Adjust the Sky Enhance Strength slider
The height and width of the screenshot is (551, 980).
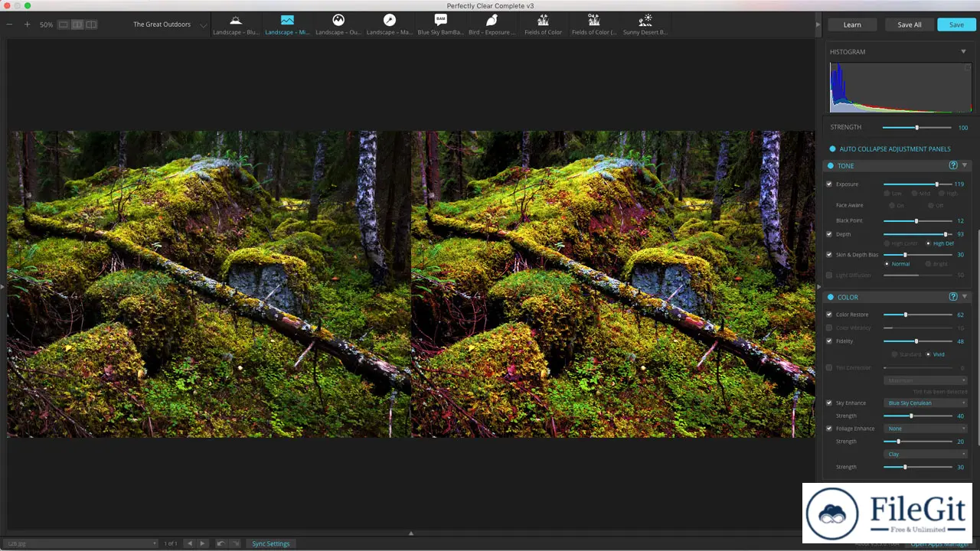[x=918, y=416]
